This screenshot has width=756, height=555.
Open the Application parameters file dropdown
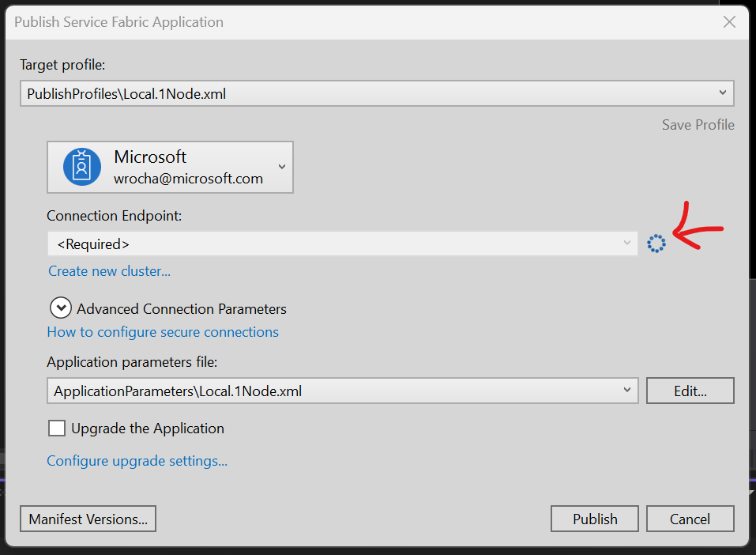(343, 391)
